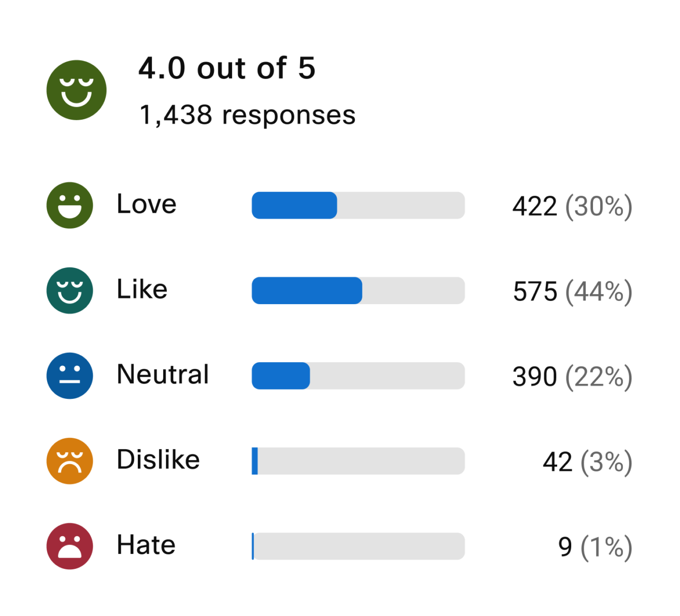Viewport: 680px width, 616px height.
Task: Click the large overall rating smiley icon
Action: pyautogui.click(x=76, y=90)
